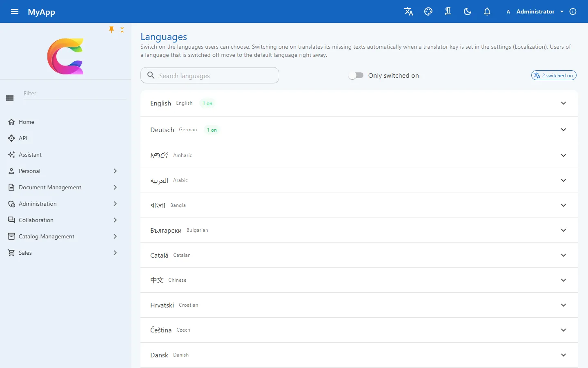The width and height of the screenshot is (588, 368).
Task: Focus the Search languages field
Action: click(x=210, y=75)
